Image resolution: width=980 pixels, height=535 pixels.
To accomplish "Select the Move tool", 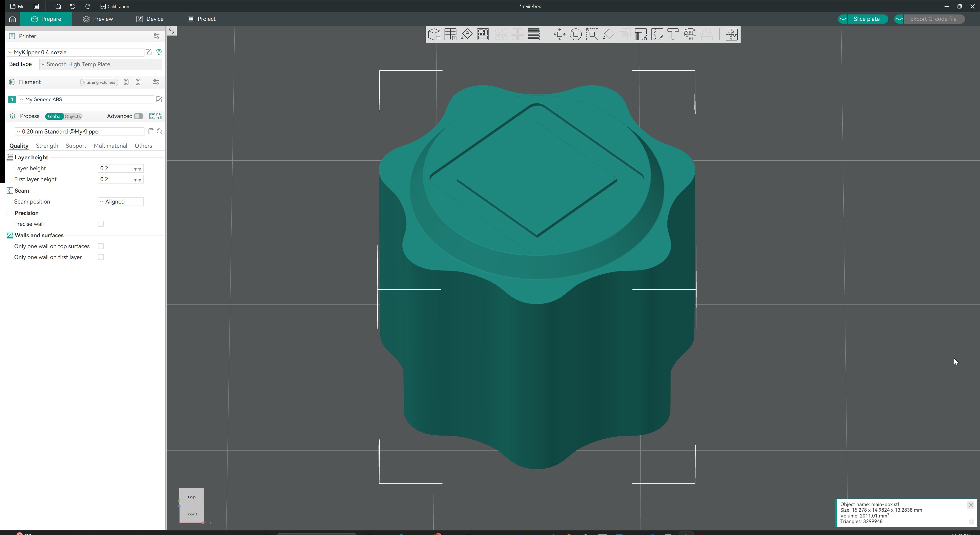I will click(x=559, y=35).
